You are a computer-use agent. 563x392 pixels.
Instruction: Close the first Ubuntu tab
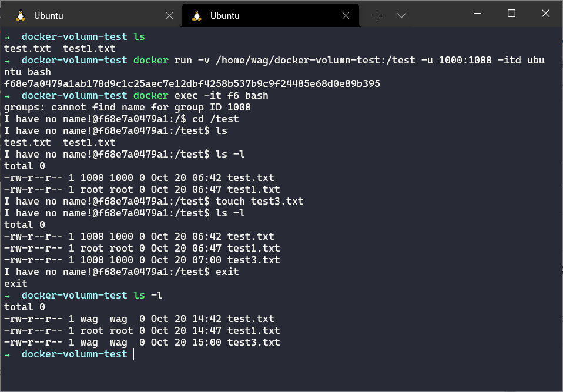170,16
